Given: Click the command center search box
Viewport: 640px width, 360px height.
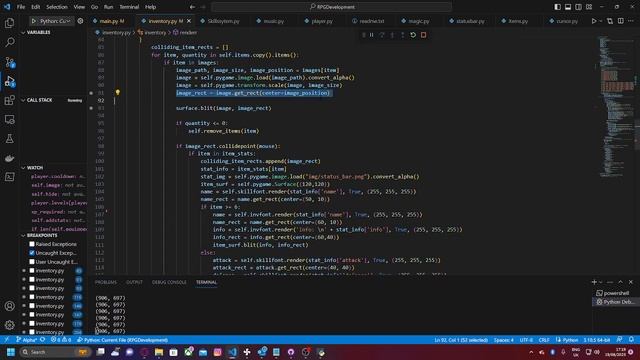Looking at the screenshot, I should pos(332,7).
